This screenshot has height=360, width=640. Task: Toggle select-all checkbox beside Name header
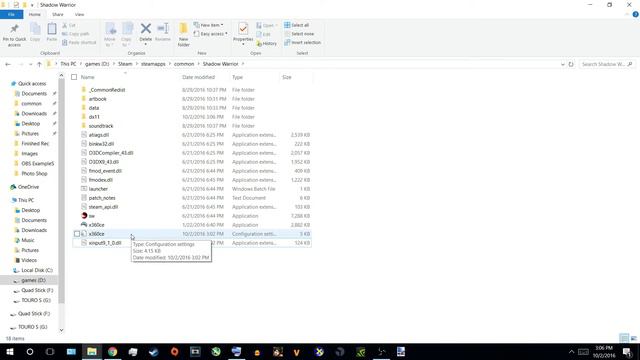(74, 77)
